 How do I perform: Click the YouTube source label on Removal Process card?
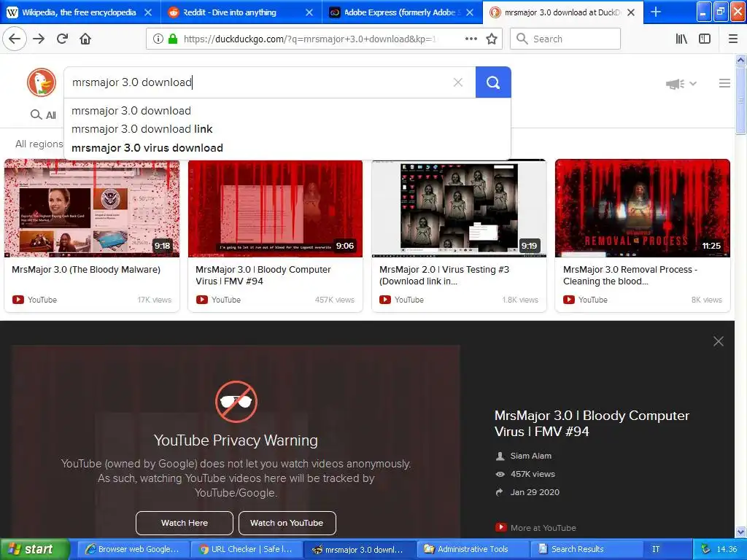(x=592, y=300)
